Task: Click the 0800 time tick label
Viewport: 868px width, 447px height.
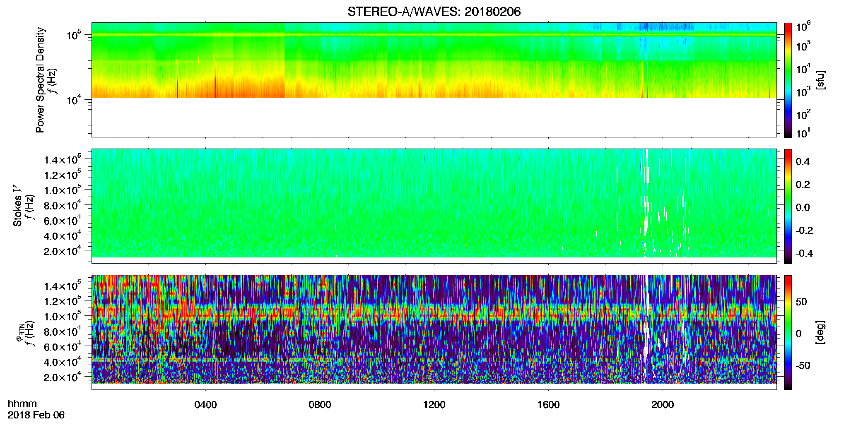Action: click(320, 404)
